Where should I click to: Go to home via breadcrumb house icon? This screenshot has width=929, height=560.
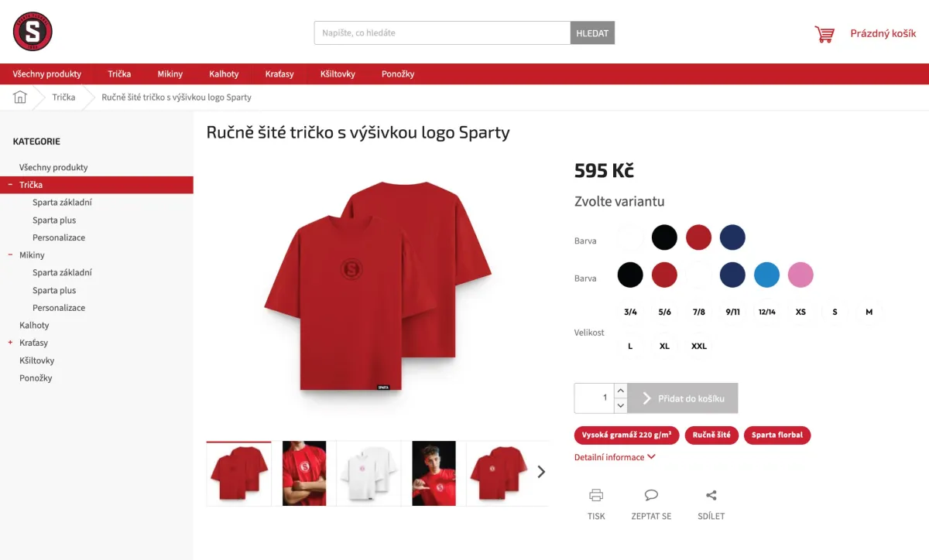20,97
